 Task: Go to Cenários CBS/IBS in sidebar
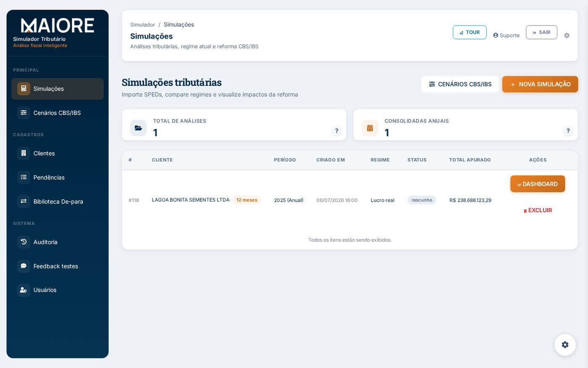58,113
